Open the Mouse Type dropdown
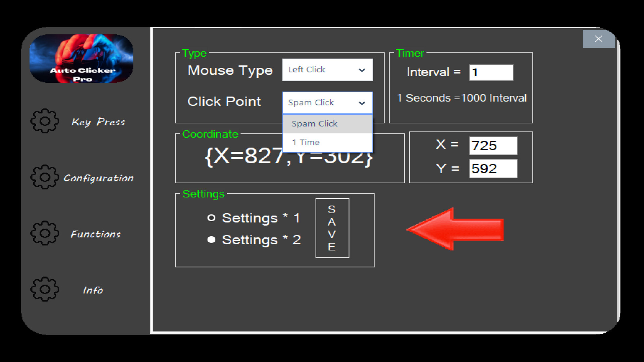Viewport: 644px width, 362px height. (327, 70)
